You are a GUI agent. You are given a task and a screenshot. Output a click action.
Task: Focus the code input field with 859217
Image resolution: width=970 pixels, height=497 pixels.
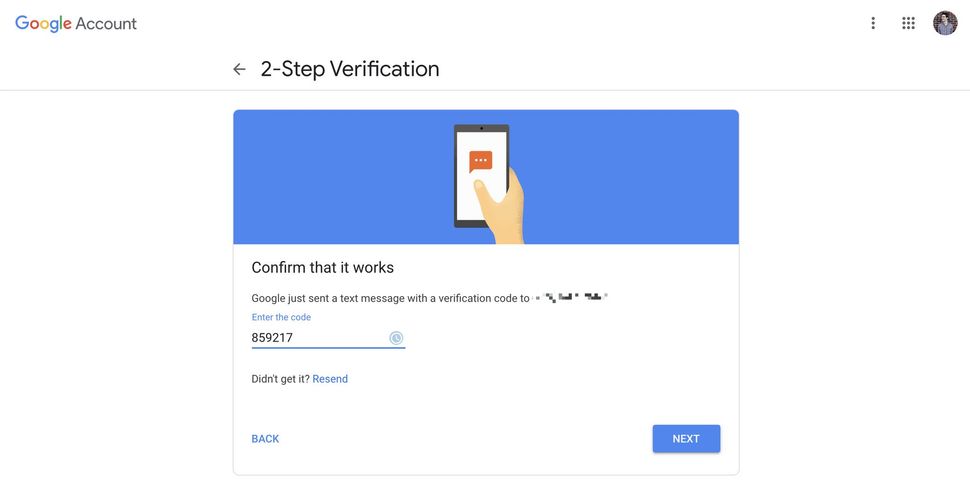(328, 338)
